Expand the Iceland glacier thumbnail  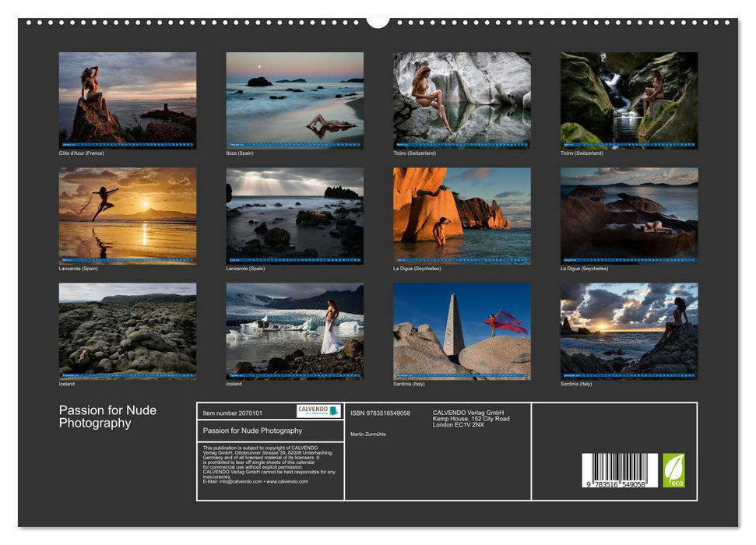(294, 331)
